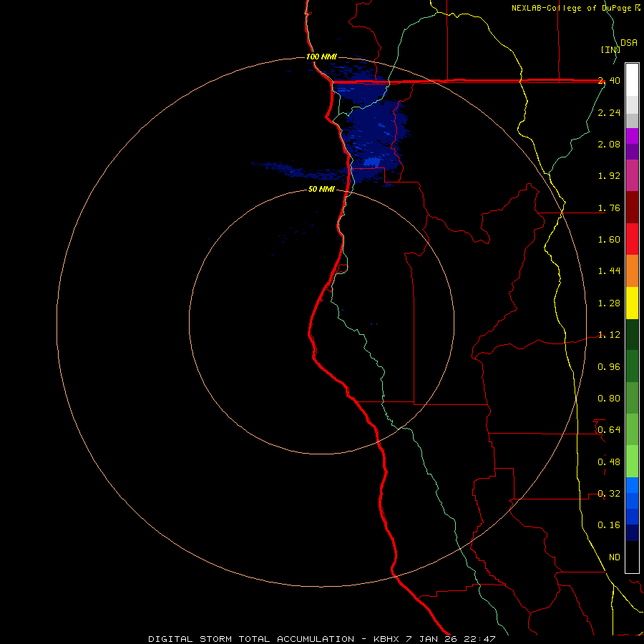Select the black ND swatch in legend
The width and height of the screenshot is (644, 644).
coord(632,557)
